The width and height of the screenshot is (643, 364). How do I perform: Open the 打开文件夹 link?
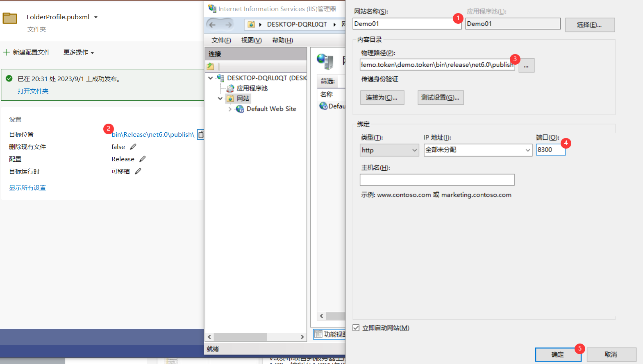pyautogui.click(x=33, y=91)
